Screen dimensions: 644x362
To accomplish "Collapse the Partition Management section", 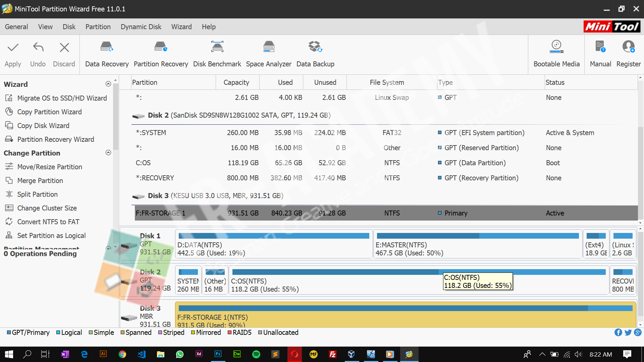I will [x=108, y=248].
